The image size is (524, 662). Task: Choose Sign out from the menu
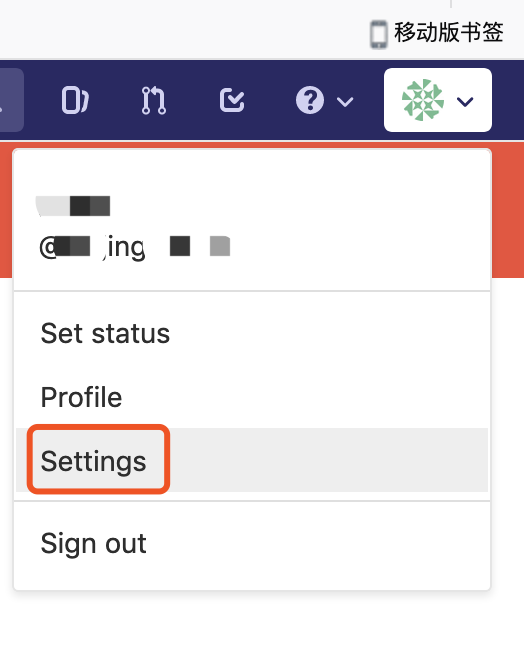tap(93, 543)
